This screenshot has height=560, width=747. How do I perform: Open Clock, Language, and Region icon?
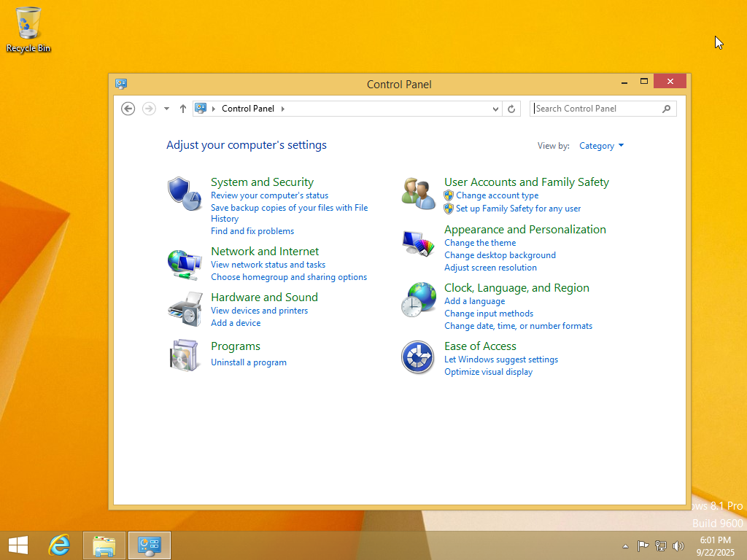click(x=418, y=299)
